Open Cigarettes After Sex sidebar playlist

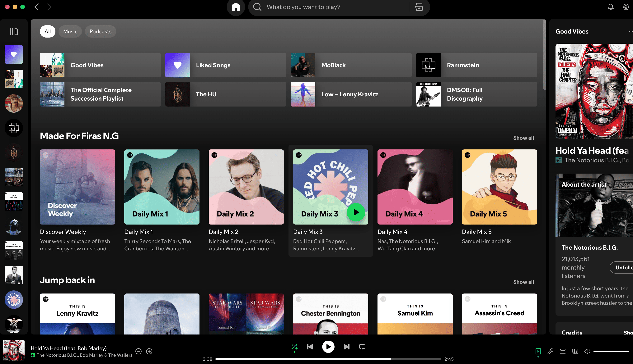tap(14, 251)
